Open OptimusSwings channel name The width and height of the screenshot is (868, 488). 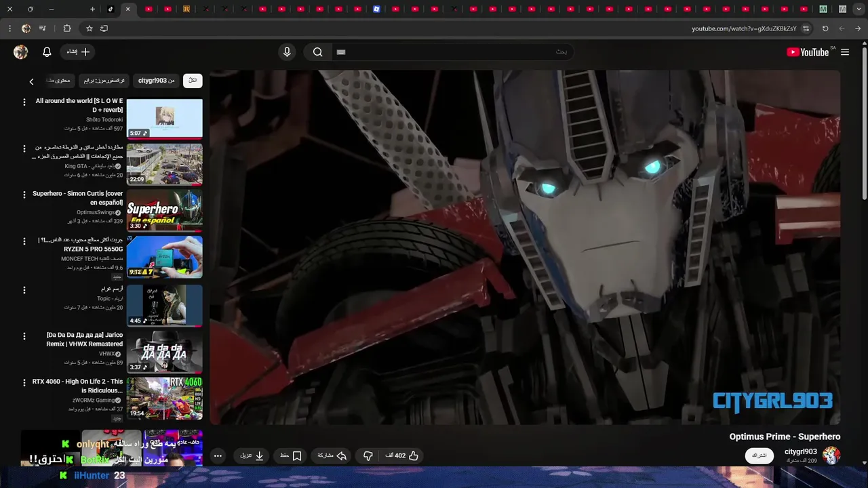pyautogui.click(x=96, y=212)
